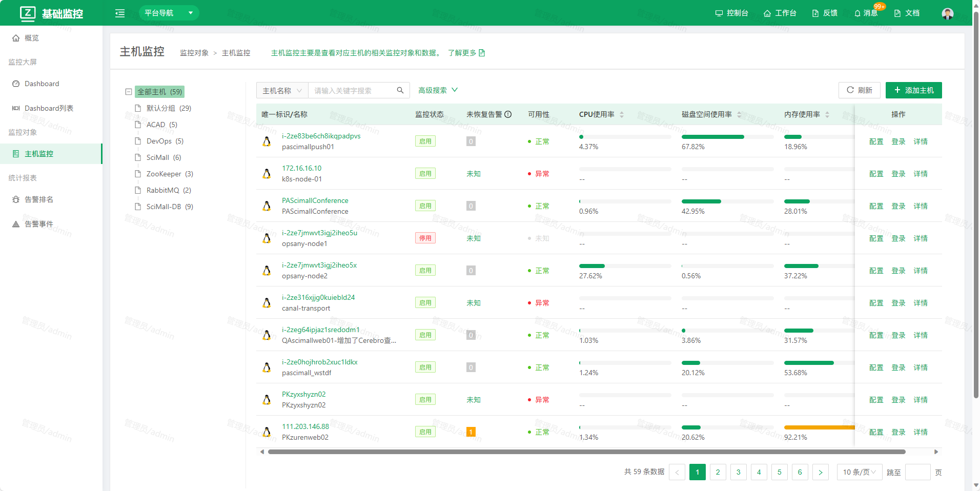
Task: Open the 10 条/页 page size dropdown
Action: (x=860, y=472)
